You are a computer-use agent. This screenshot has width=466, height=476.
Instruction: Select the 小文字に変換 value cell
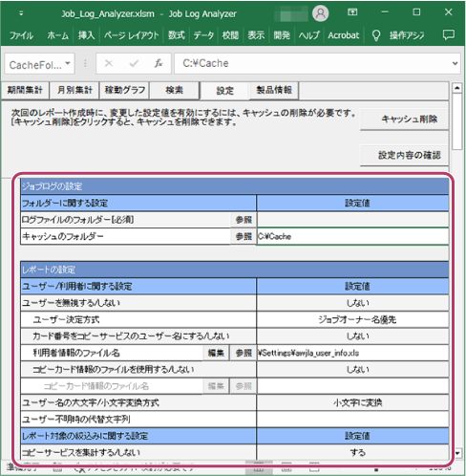(x=352, y=402)
